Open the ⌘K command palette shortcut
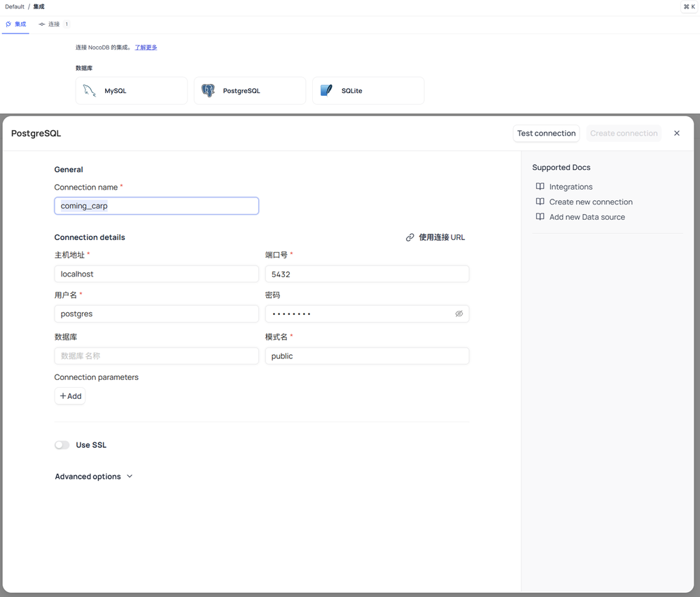The image size is (700, 597). [x=689, y=7]
